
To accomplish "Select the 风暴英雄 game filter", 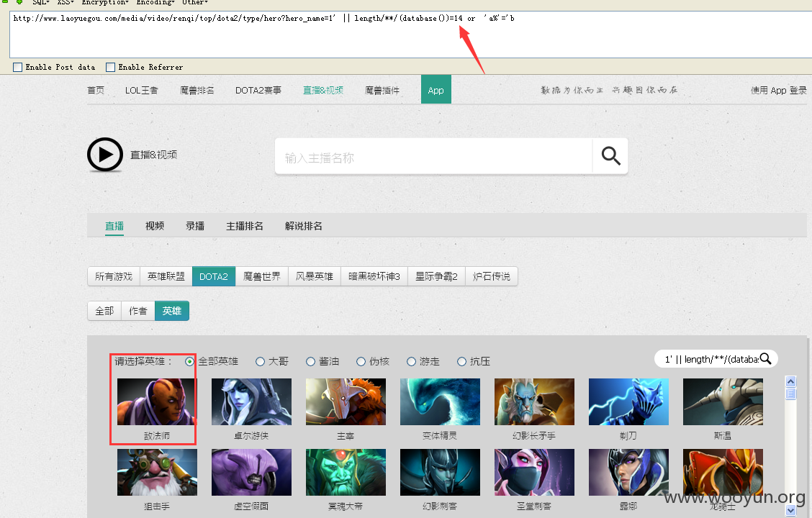I will click(315, 276).
